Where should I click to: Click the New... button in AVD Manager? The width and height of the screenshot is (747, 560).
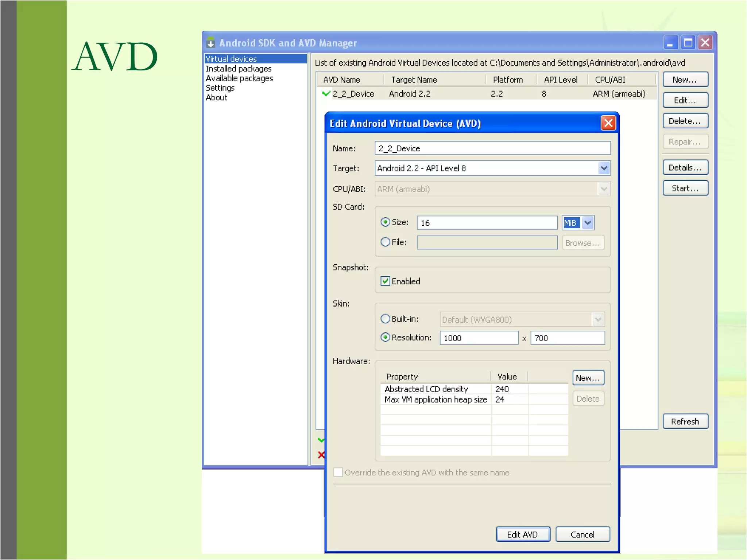click(x=685, y=79)
